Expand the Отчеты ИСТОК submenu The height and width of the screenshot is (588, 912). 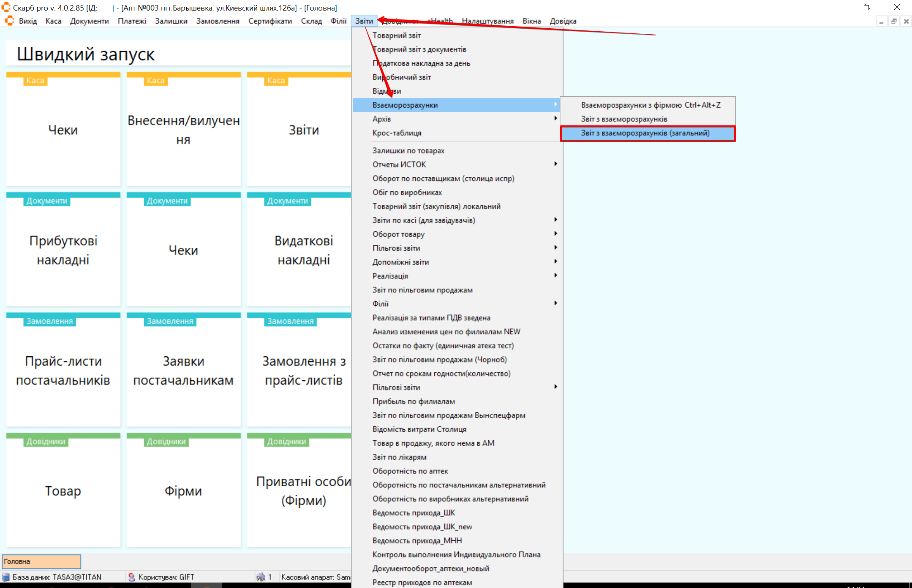click(x=555, y=164)
